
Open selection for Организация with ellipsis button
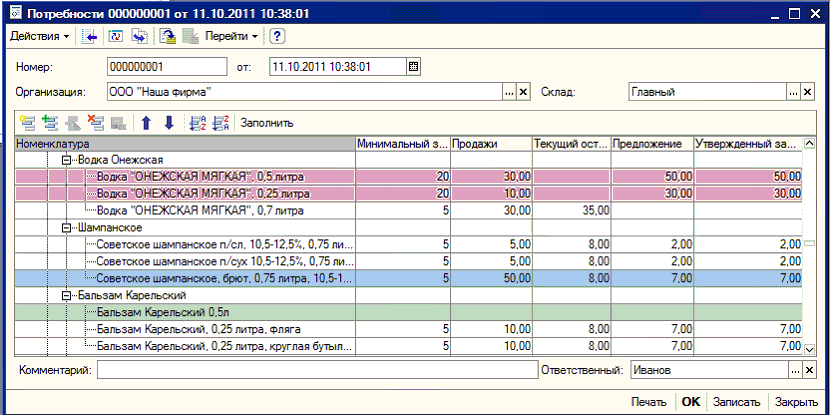(509, 92)
